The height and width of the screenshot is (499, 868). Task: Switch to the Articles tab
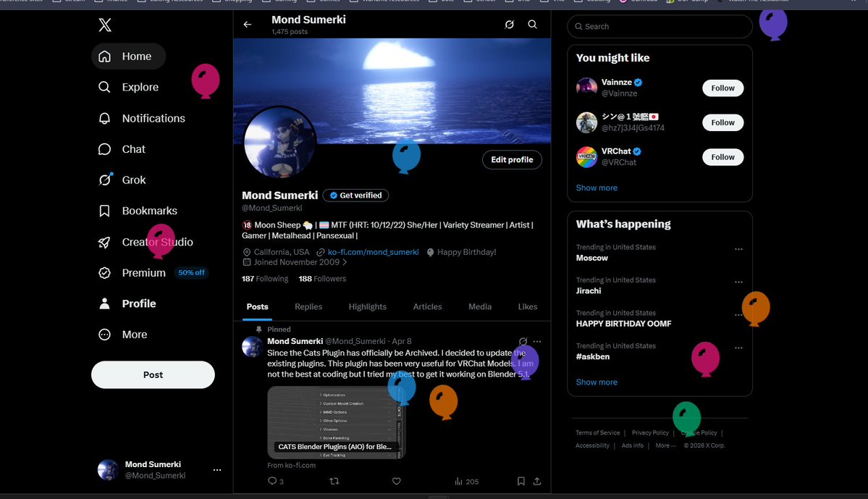pos(427,307)
